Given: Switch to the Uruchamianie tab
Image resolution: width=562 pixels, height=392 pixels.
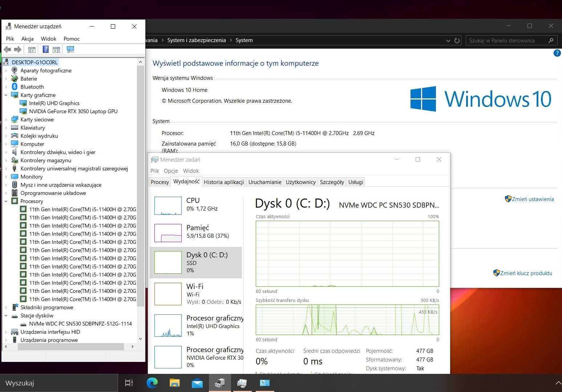Looking at the screenshot, I should (265, 182).
